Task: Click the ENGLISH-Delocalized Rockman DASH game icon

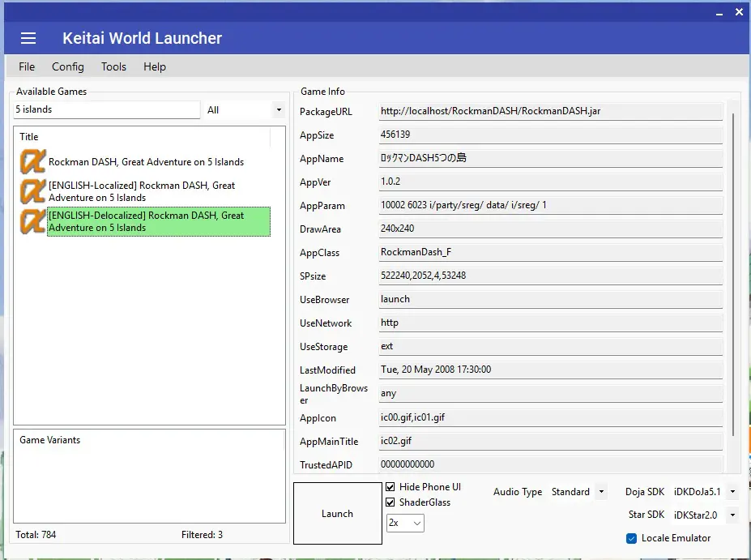Action: [x=33, y=221]
